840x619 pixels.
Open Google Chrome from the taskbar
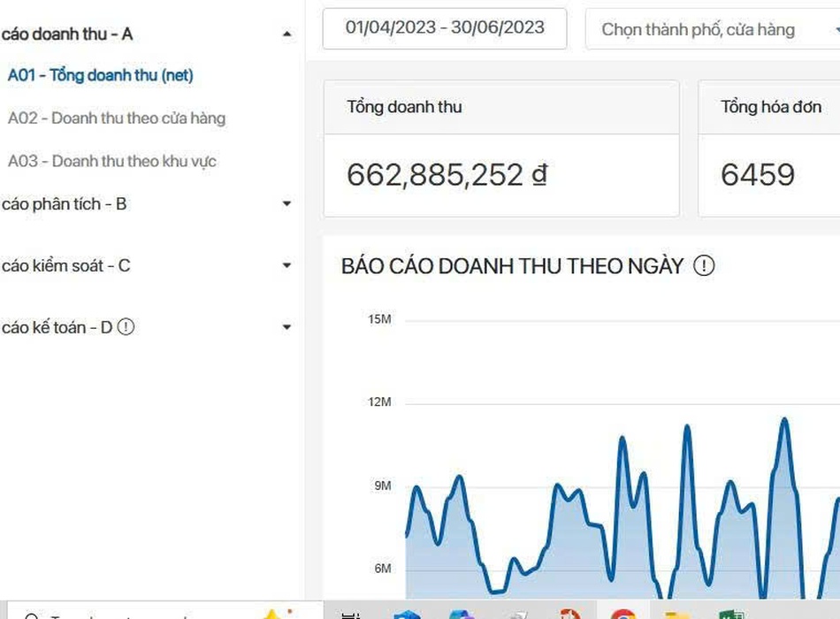(622, 615)
